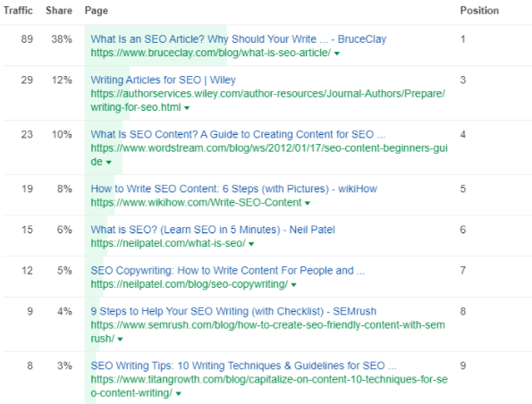Expand dropdown arrow after wordstream URL

(108, 163)
